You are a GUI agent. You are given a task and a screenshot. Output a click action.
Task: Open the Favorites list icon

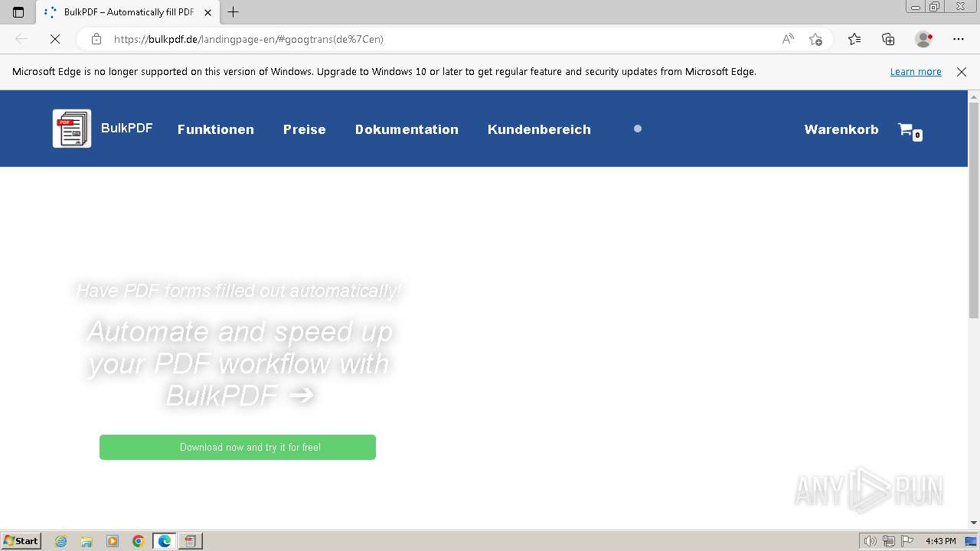[854, 39]
